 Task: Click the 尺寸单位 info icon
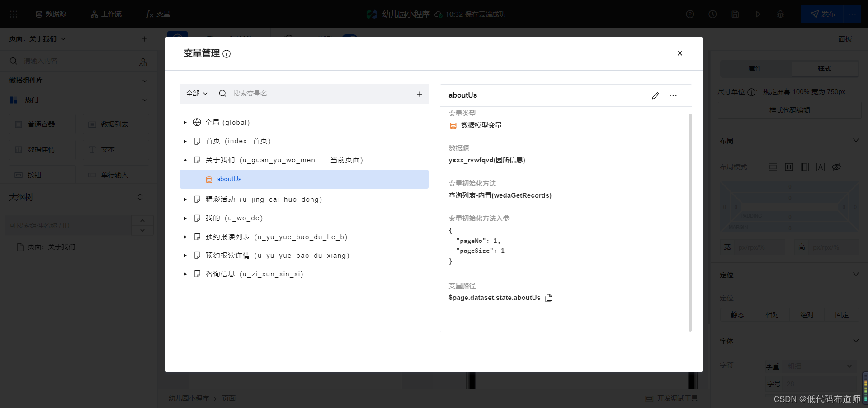click(751, 92)
